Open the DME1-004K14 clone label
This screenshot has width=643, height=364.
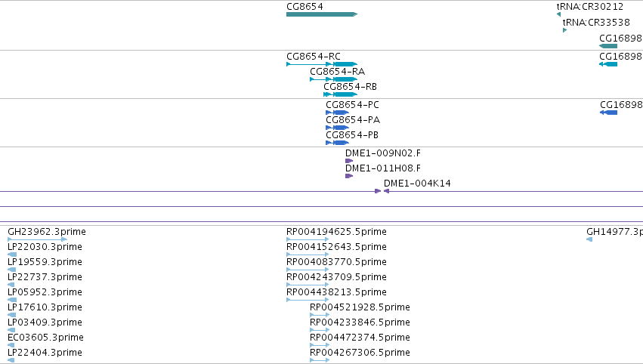pos(417,184)
